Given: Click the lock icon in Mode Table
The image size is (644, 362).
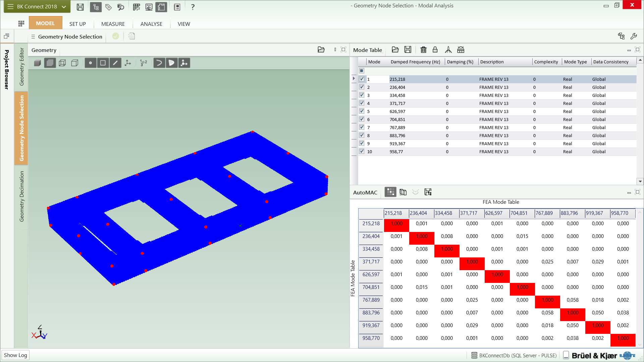Looking at the screenshot, I should click(435, 50).
